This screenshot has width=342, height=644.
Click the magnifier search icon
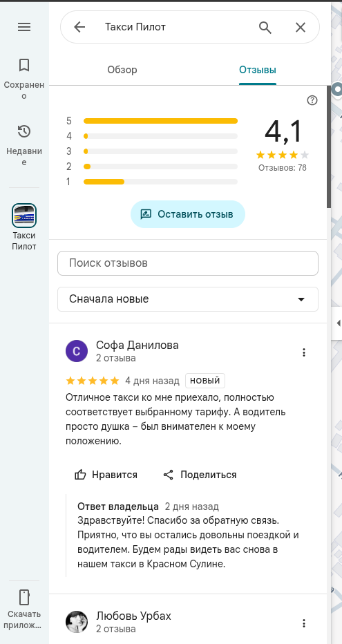[x=265, y=27]
